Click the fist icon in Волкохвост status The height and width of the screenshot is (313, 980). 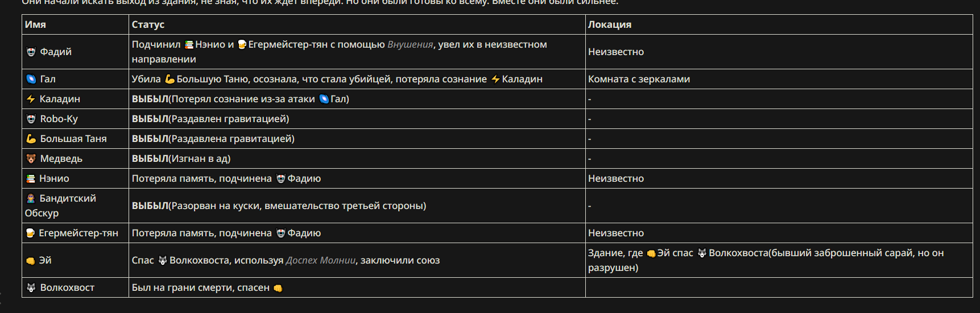click(278, 288)
